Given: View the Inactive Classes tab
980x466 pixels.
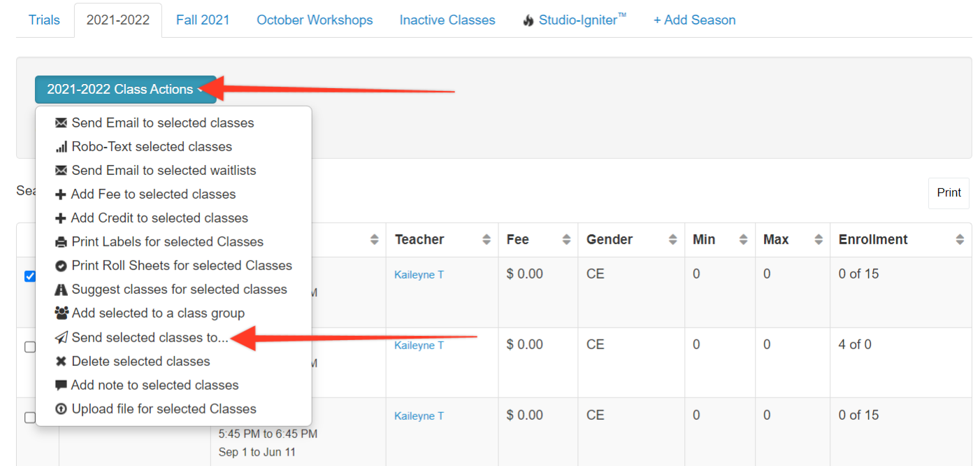Looking at the screenshot, I should coord(447,20).
